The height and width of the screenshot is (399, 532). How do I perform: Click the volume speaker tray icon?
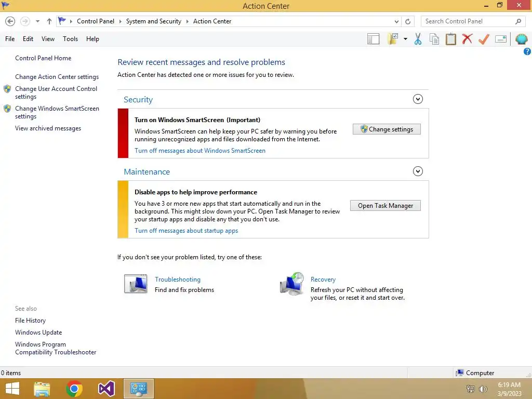pos(483,389)
